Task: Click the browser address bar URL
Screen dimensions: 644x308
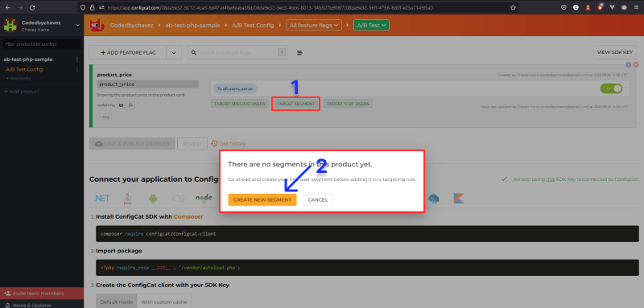Action: pyautogui.click(x=270, y=7)
